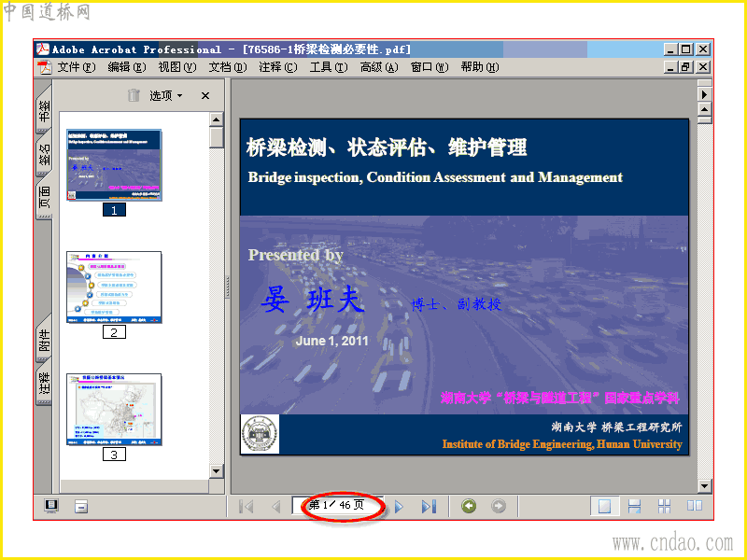
Task: Switch to continuous facing pages layout
Action: point(664,506)
